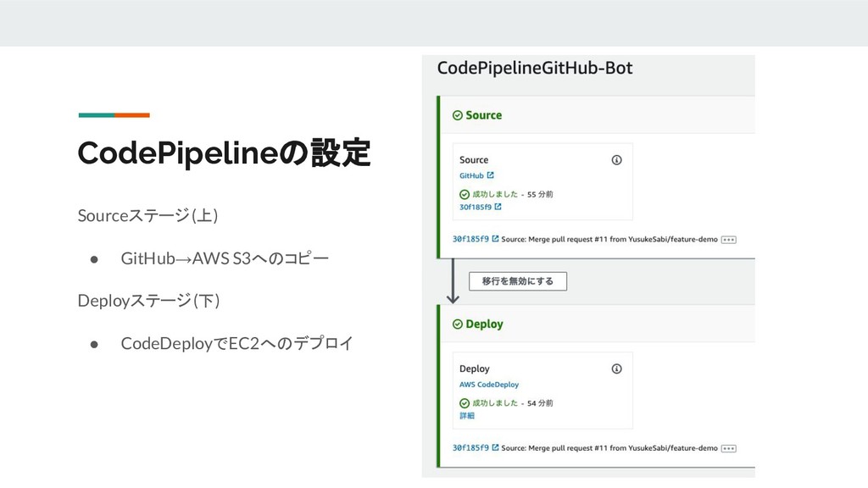Open the AWS CodeDeploy link
Screen dimensions: 868x488
[x=489, y=385]
